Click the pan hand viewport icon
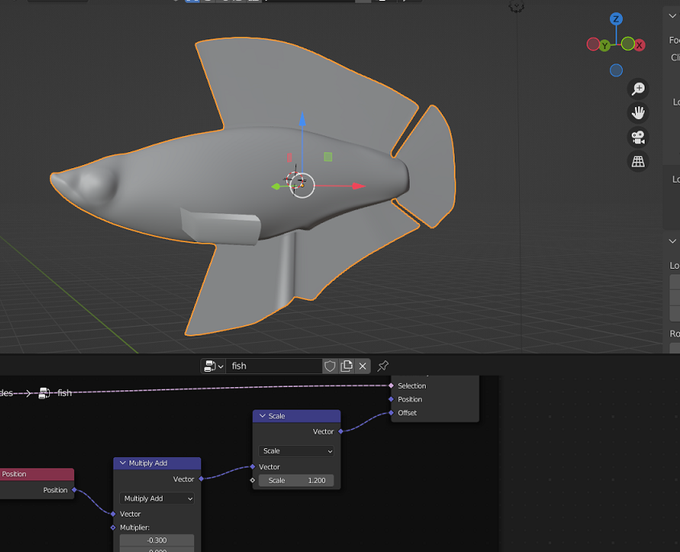680x552 pixels. 638,113
